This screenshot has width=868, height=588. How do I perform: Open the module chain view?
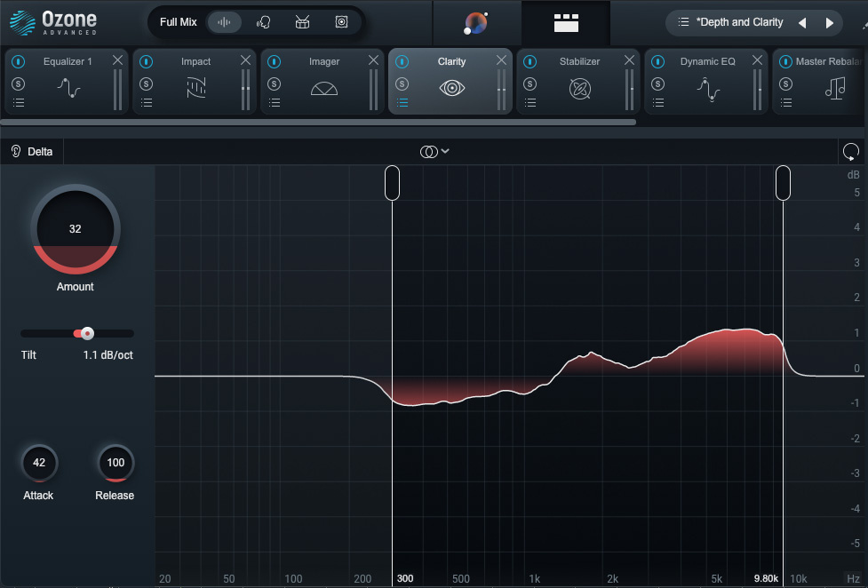click(x=565, y=23)
